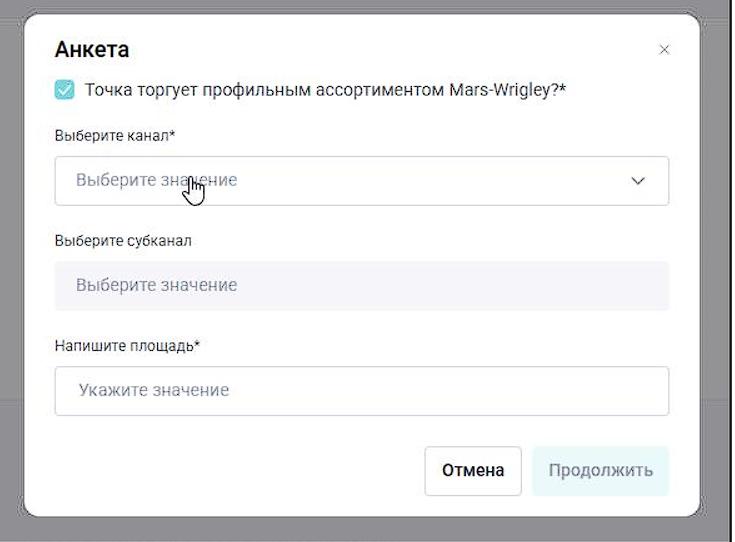Click the 'Точка торгует профильным ассортиментом' label text
This screenshot has height=542, width=735.
coord(250,90)
